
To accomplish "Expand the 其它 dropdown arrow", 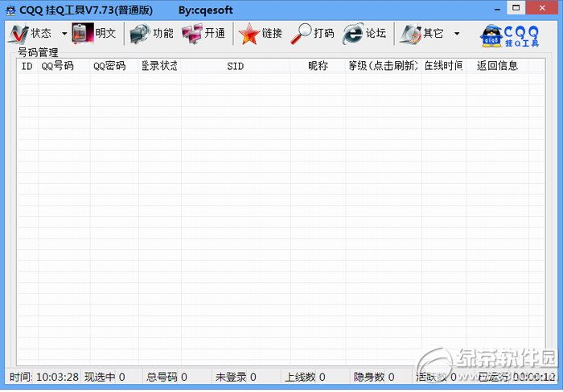I will (x=457, y=34).
